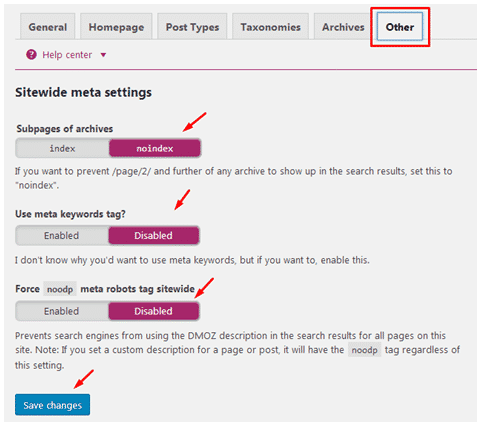Enable forcing noodp meta robots sitewide

62,311
